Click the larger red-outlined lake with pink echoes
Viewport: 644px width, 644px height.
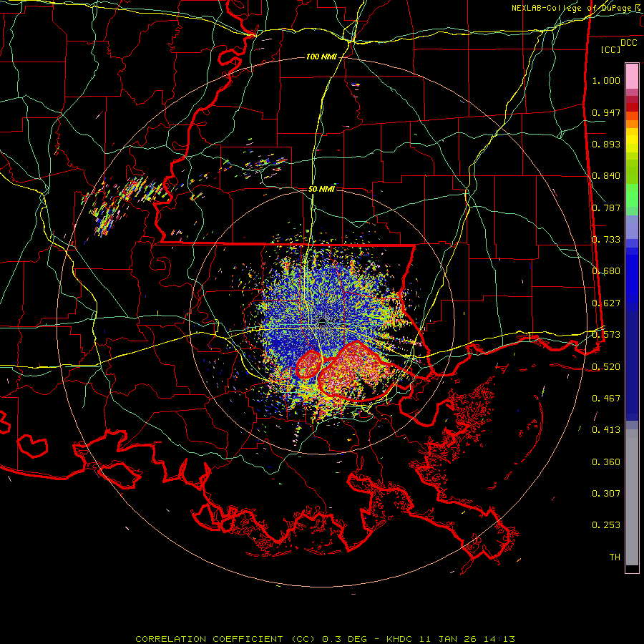tap(356, 371)
